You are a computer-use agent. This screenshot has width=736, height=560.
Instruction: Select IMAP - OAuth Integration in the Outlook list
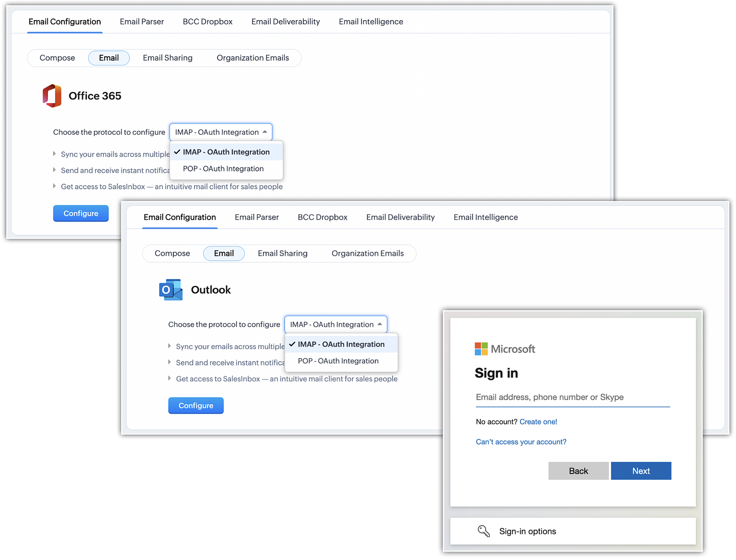(x=341, y=344)
